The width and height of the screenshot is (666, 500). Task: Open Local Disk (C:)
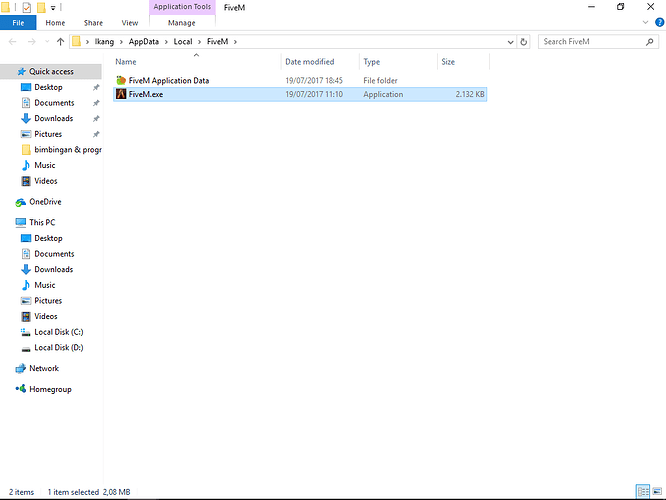pyautogui.click(x=59, y=332)
